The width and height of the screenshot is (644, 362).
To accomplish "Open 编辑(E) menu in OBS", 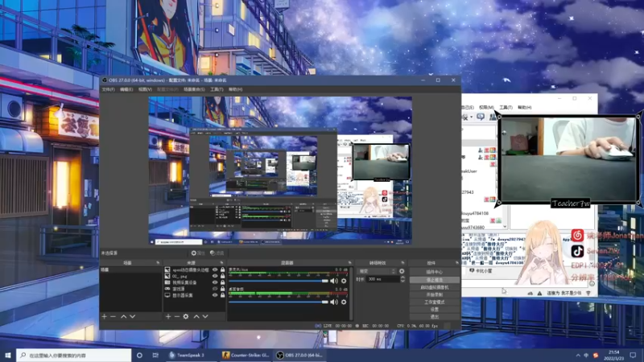I will (x=126, y=89).
